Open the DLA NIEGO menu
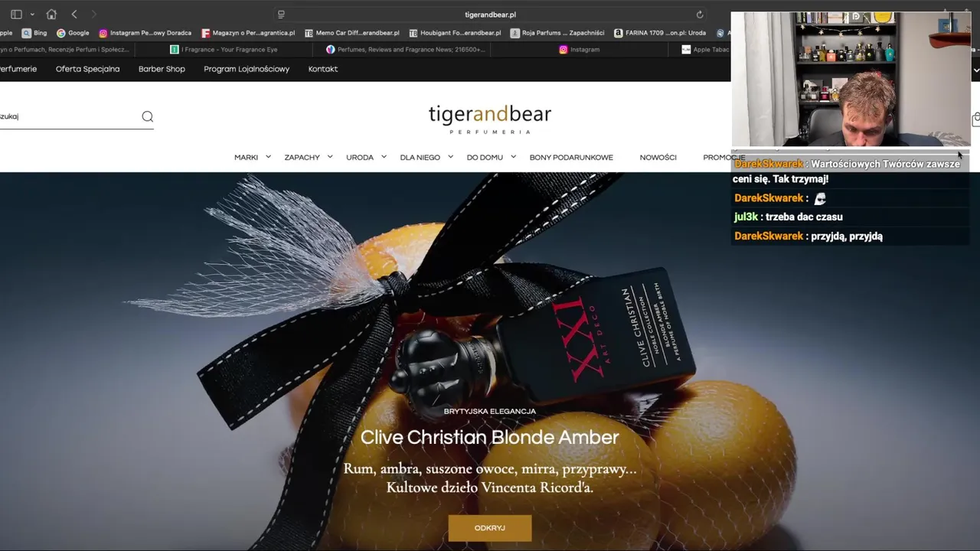The height and width of the screenshot is (551, 980). click(x=420, y=158)
